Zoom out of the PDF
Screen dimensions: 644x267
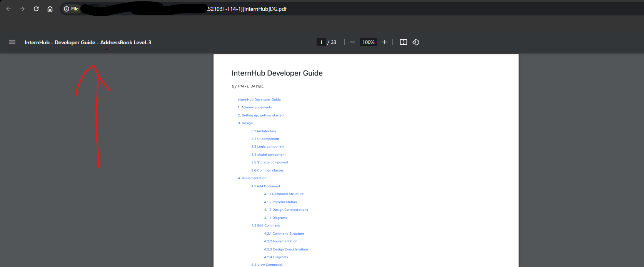click(352, 42)
